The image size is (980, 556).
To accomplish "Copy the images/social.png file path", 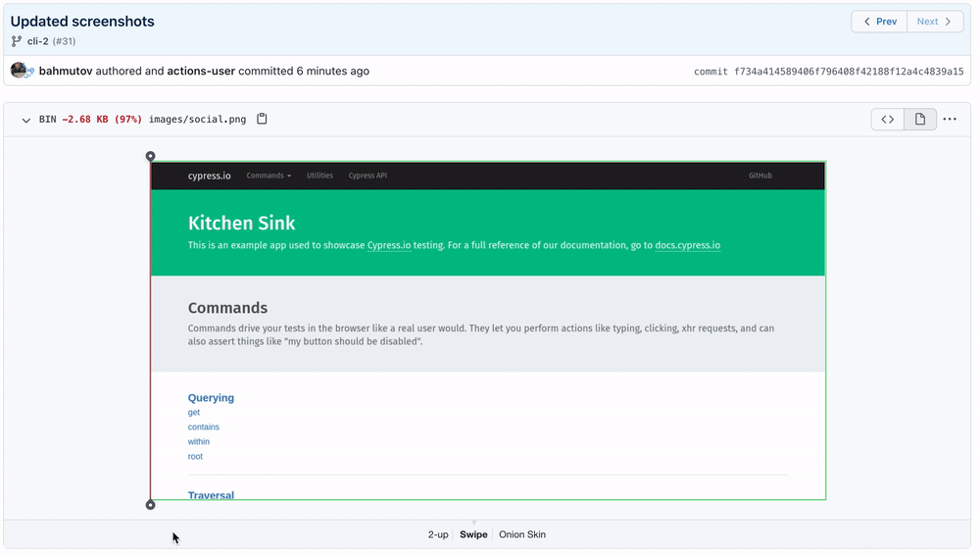I will coord(262,119).
